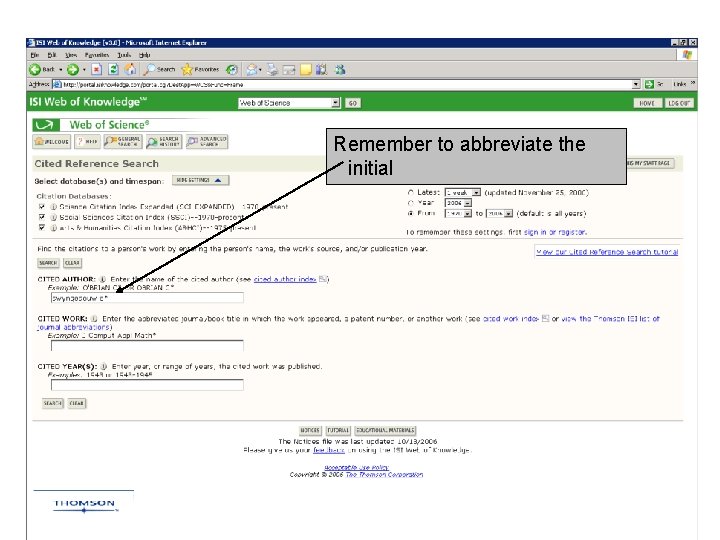Click inside the Cited Year(s) input field
Screen dimensions: 720x540
(x=147, y=385)
